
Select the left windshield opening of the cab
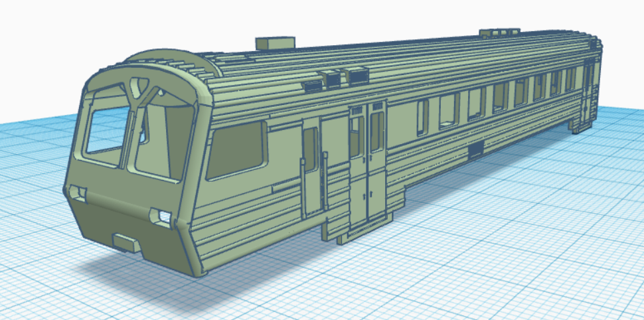[x=106, y=131]
